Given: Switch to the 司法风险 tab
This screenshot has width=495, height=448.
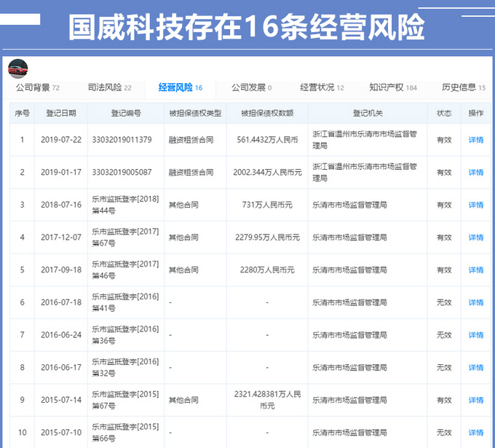Looking at the screenshot, I should click(105, 87).
